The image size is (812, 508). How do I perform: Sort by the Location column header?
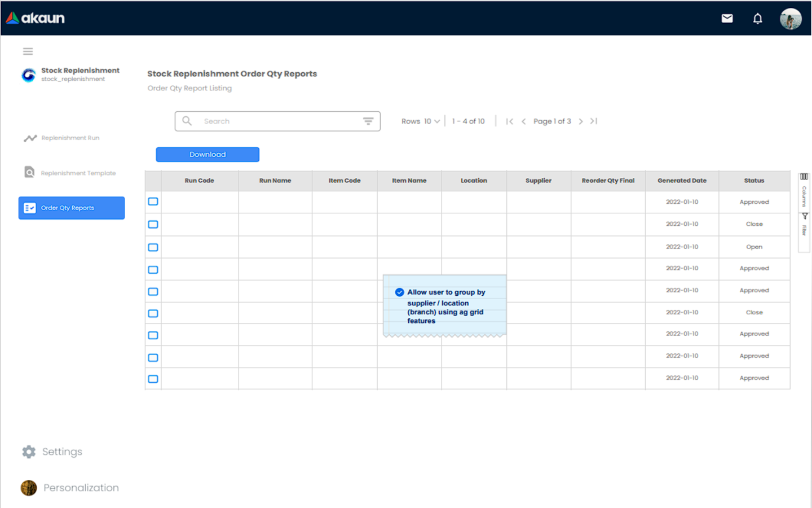tap(474, 181)
